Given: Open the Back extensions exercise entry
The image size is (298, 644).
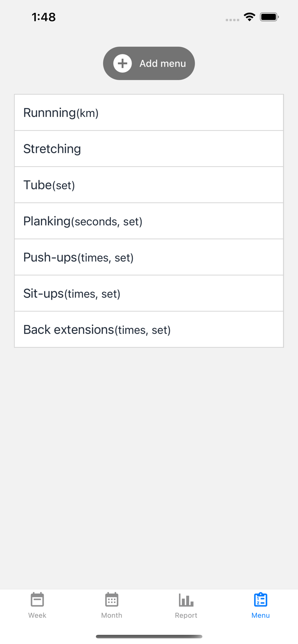Looking at the screenshot, I should point(149,329).
